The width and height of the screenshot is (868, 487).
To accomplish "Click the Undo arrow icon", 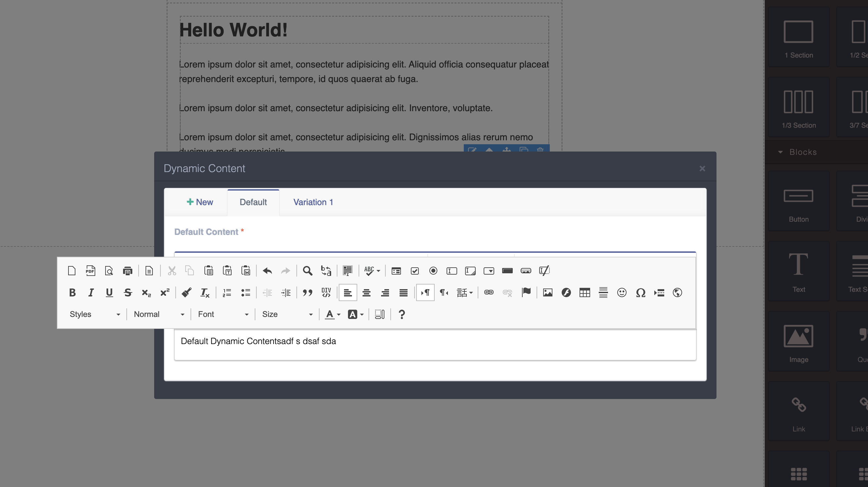I will pyautogui.click(x=267, y=271).
